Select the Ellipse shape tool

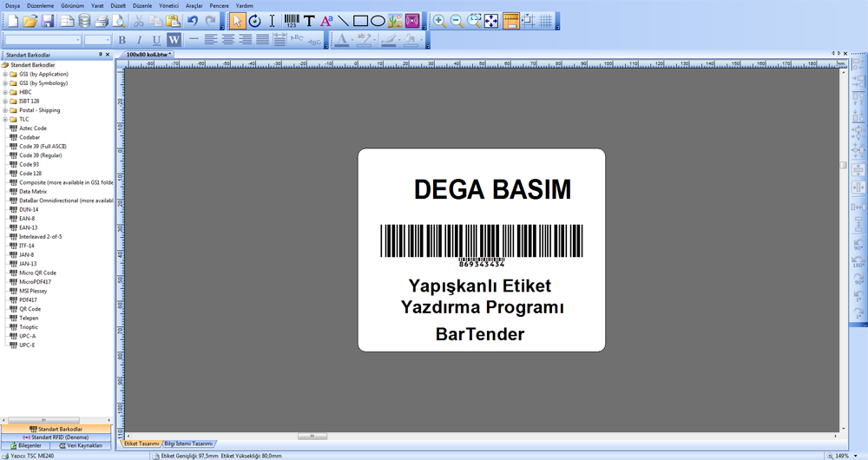coord(378,22)
